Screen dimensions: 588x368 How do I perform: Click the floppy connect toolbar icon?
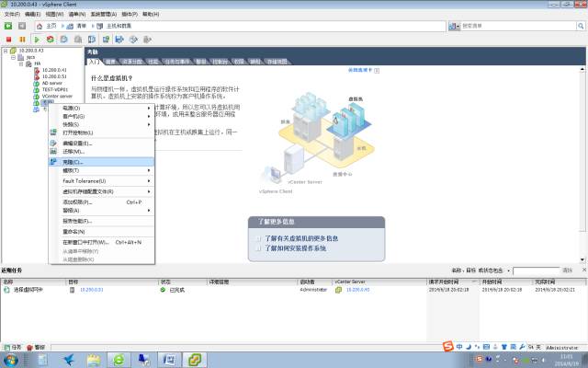pos(119,40)
